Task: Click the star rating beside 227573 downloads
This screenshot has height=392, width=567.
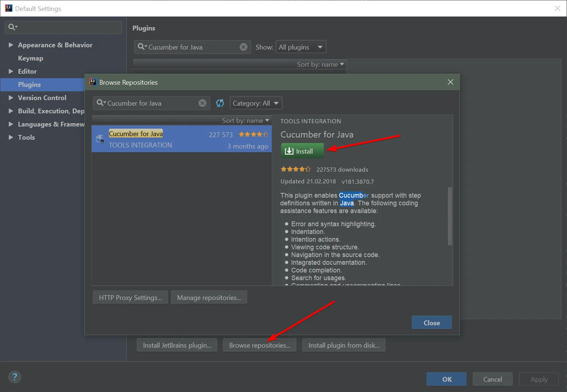Action: (x=296, y=169)
